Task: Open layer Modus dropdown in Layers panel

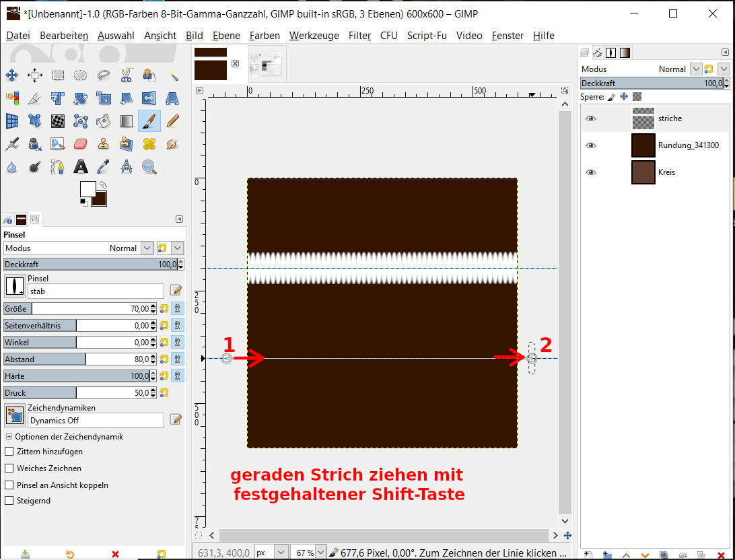Action: (x=696, y=69)
